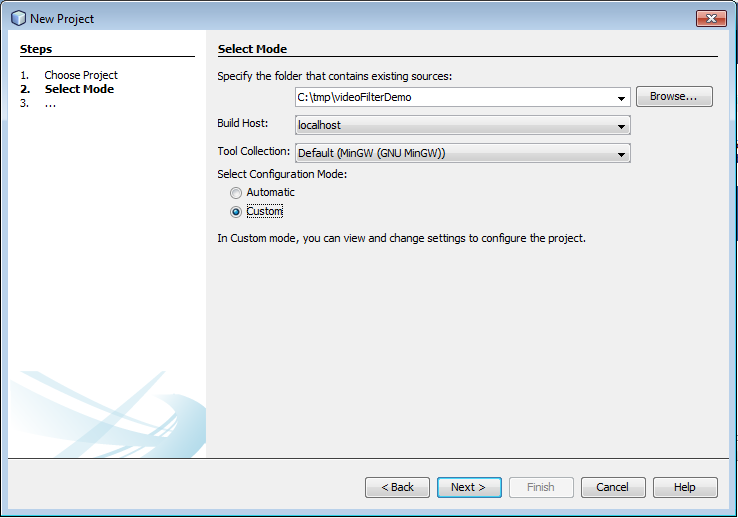738x518 pixels.
Task: Open Help for this wizard
Action: pos(685,487)
